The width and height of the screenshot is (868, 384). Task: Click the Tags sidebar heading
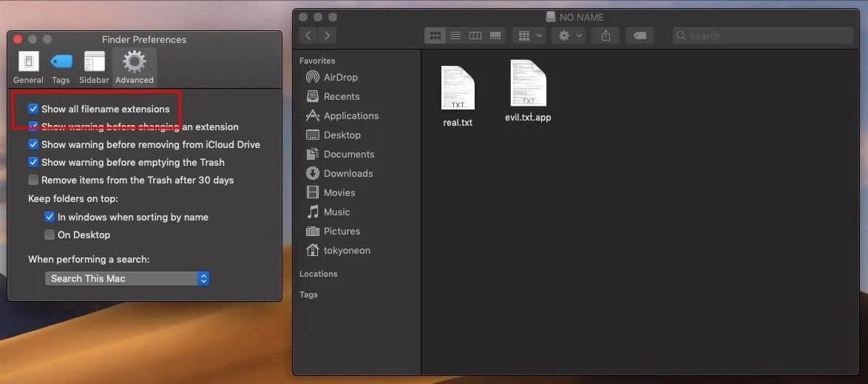[308, 294]
